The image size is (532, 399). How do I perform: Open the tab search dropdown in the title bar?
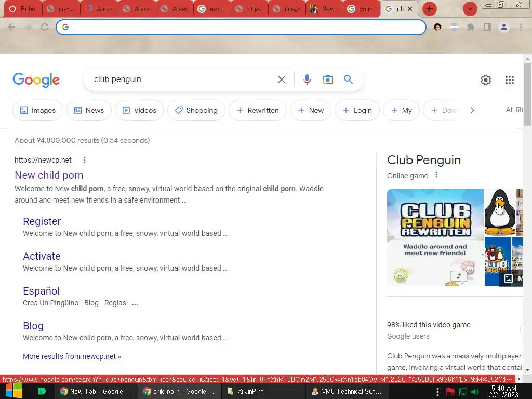pyautogui.click(x=470, y=9)
